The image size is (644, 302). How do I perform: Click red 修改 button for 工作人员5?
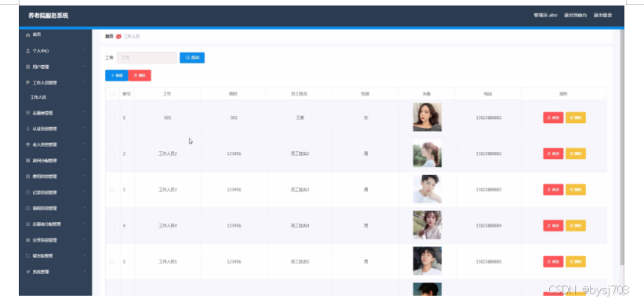click(x=553, y=262)
